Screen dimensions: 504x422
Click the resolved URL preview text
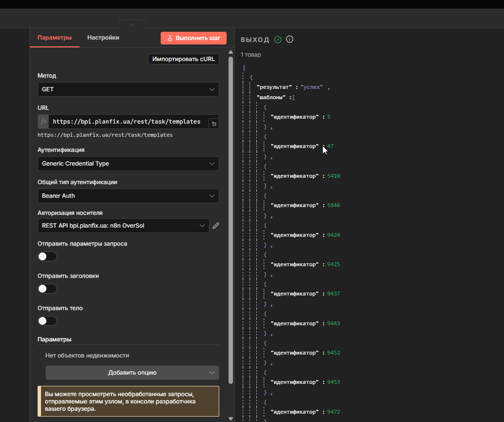105,135
